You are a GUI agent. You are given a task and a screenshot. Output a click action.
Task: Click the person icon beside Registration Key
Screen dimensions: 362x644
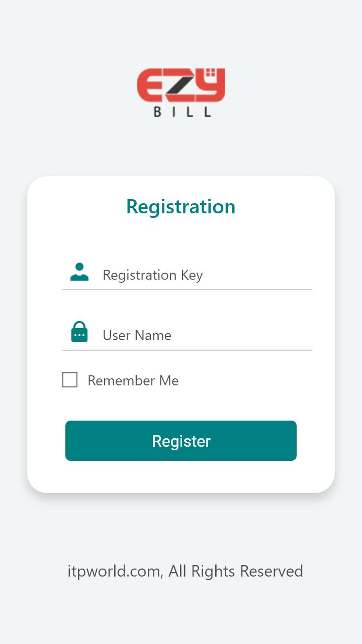point(79,272)
